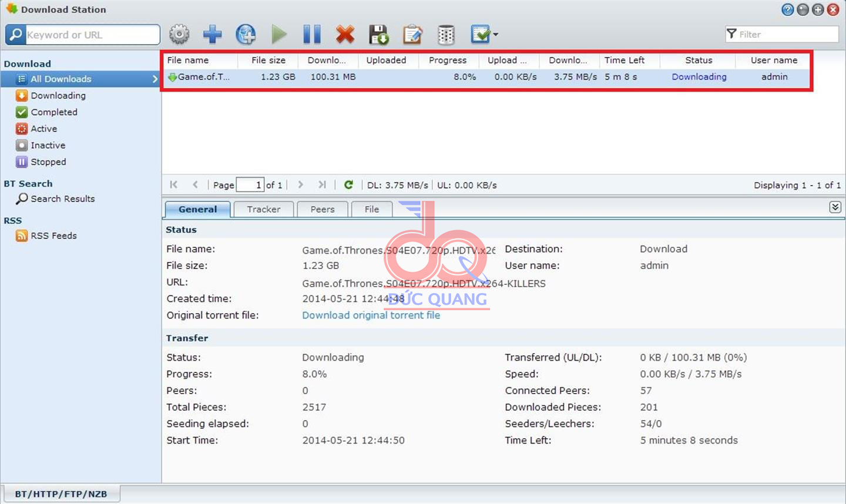Click the Downloading status cell in the task row
846x504 pixels.
(699, 77)
